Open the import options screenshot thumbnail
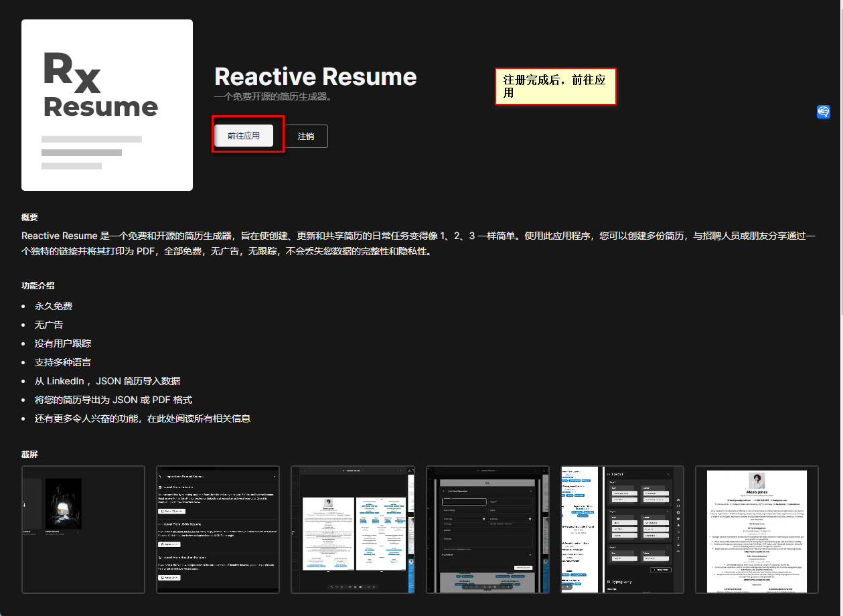843x616 pixels. coord(218,529)
